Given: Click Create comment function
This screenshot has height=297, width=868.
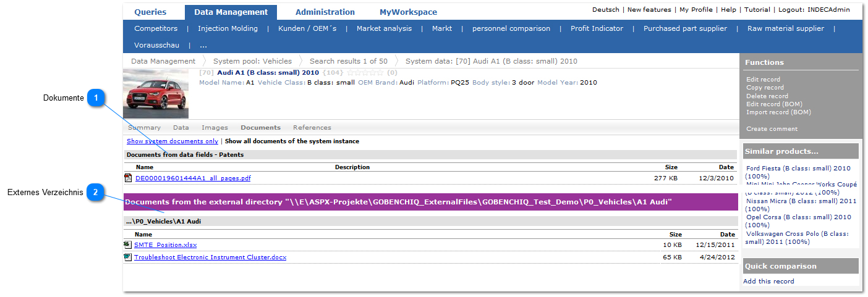Looking at the screenshot, I should click(772, 129).
